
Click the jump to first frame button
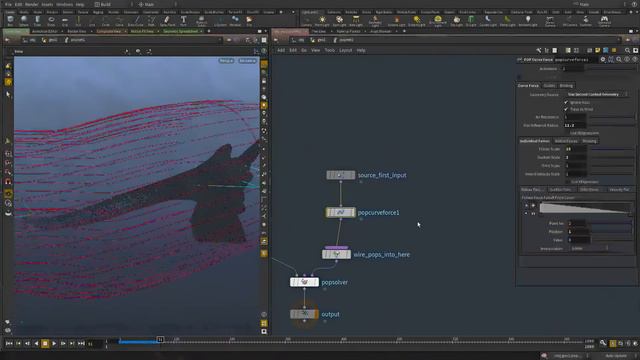[x=9, y=344]
